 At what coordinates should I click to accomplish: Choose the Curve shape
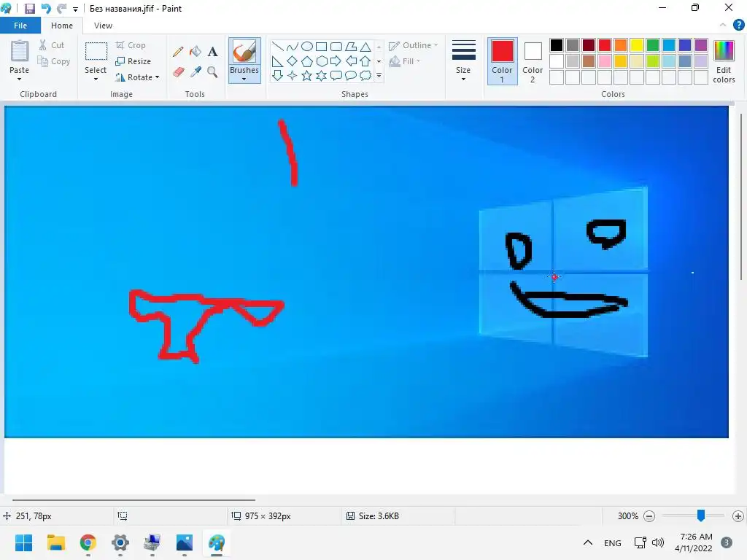292,46
